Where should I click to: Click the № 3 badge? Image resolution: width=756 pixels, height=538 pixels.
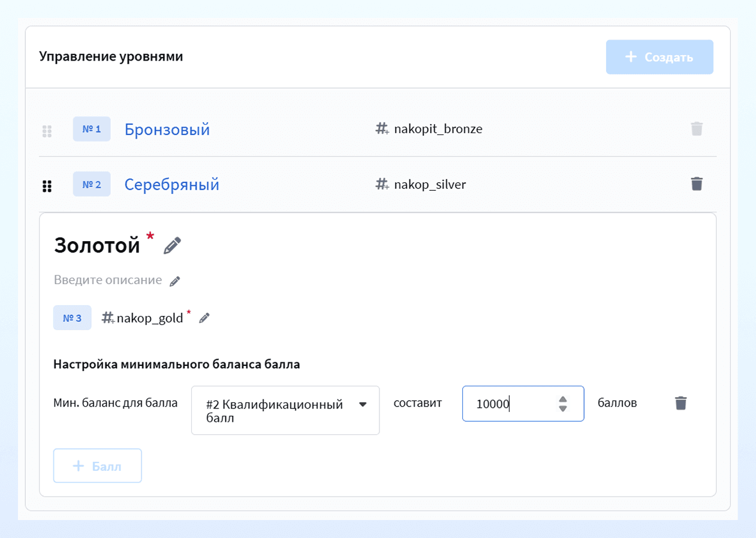(73, 318)
